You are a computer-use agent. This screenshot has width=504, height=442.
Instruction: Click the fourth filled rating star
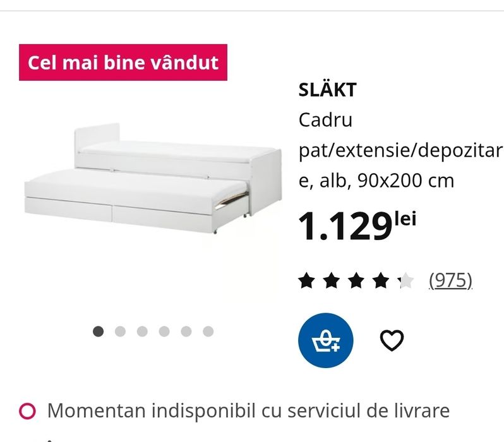pos(381,280)
